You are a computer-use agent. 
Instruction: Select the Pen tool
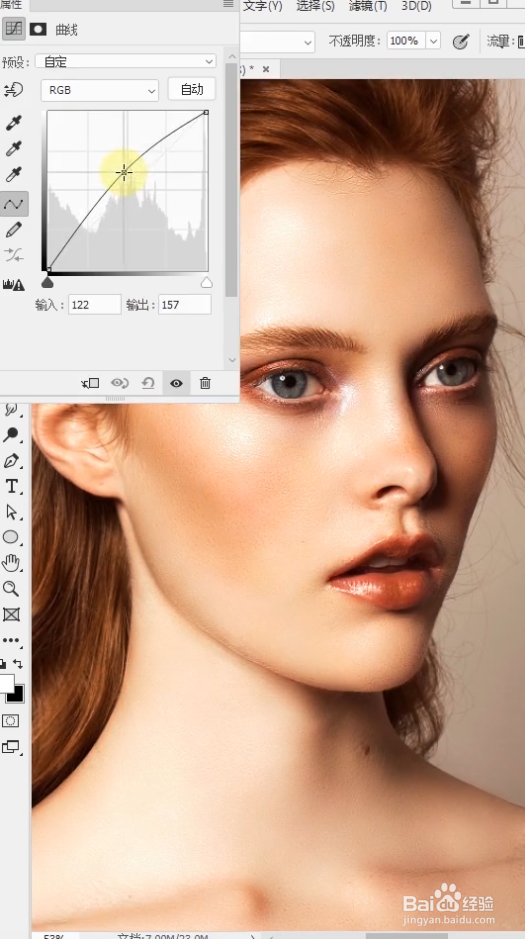(11, 461)
